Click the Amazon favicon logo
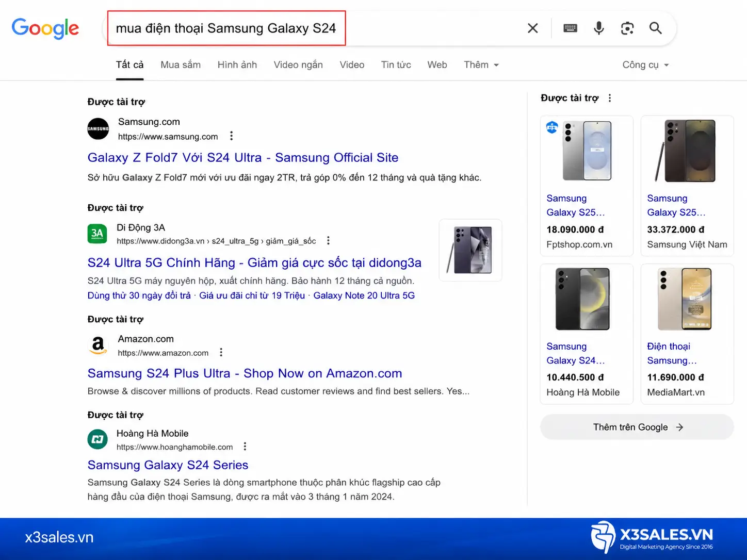Image resolution: width=747 pixels, height=560 pixels. pos(98,345)
